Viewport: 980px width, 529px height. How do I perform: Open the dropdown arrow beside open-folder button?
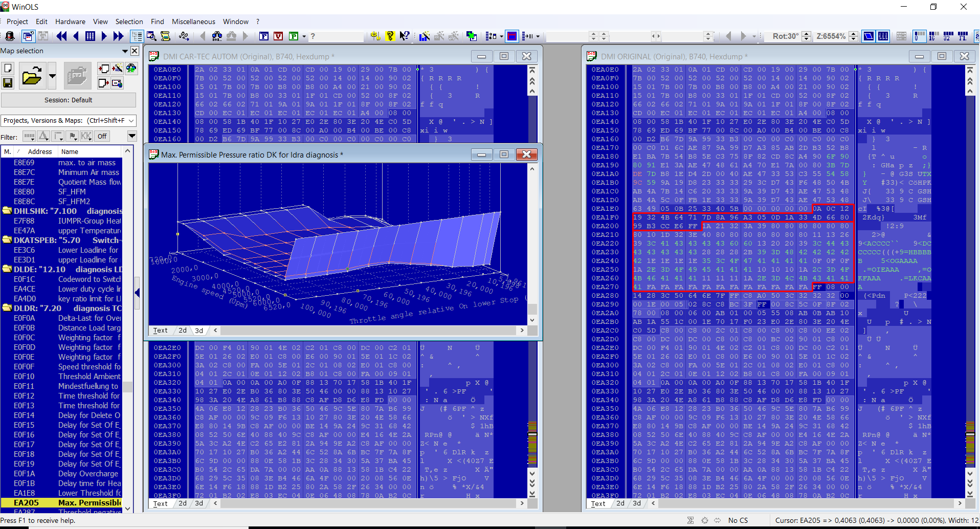click(x=52, y=76)
